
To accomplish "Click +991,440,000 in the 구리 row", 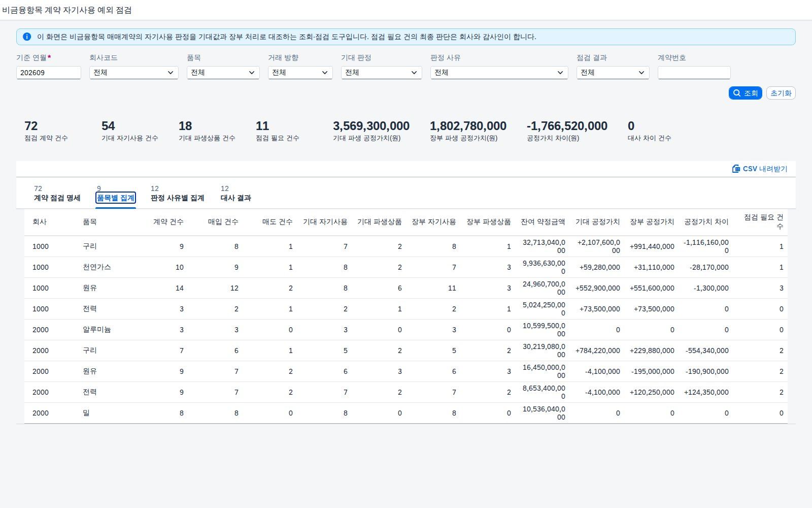I will 652,246.
